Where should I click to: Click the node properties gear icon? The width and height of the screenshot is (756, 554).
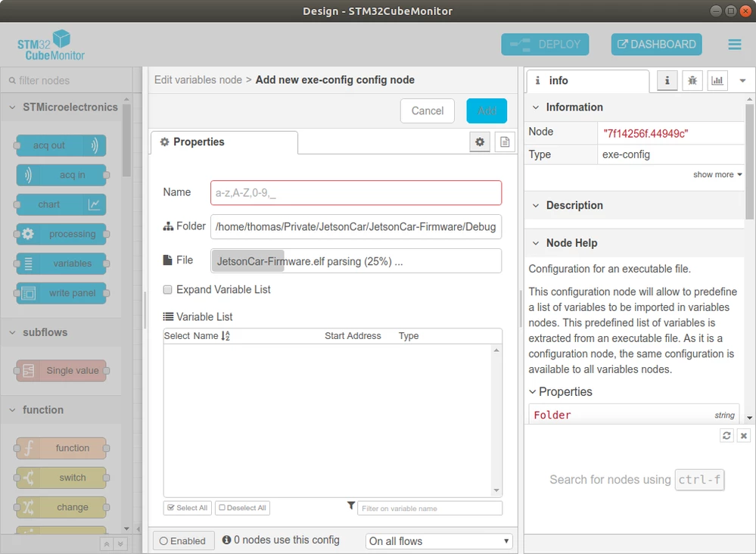480,142
